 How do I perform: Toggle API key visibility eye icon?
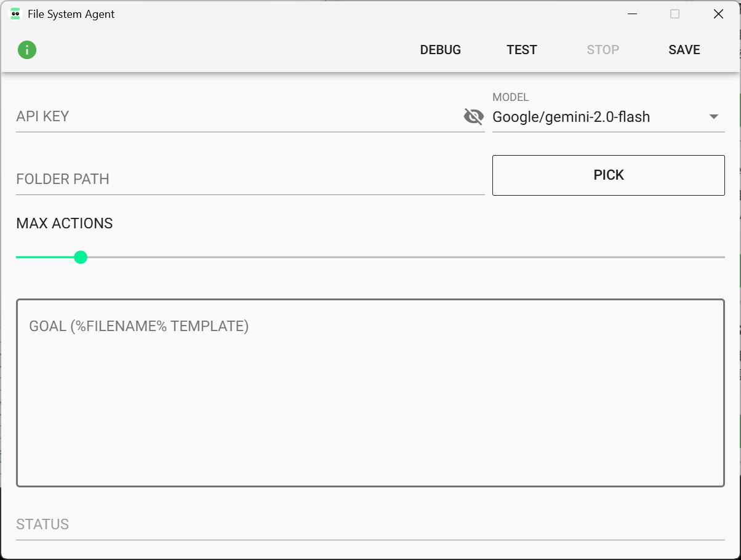(x=473, y=116)
